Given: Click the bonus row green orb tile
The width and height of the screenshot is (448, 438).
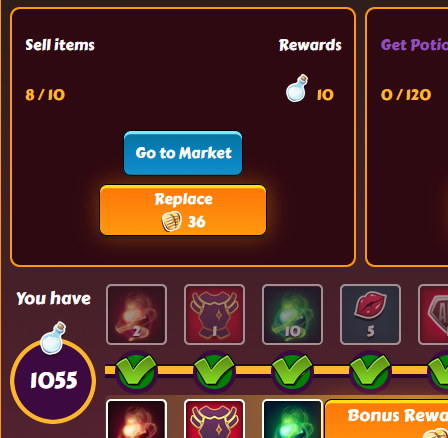Looking at the screenshot, I should 292,419.
